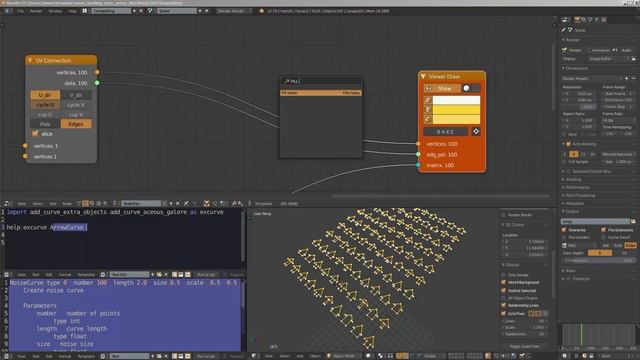Toggle cycle U in UV Connection node
Screen dimensions: 640x360
(x=45, y=105)
